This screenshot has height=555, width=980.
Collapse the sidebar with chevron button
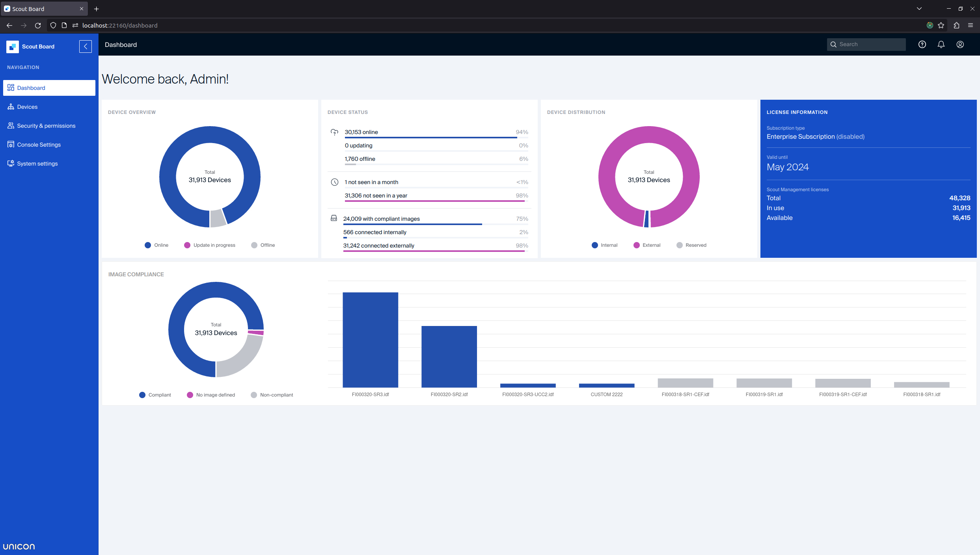[x=85, y=47]
